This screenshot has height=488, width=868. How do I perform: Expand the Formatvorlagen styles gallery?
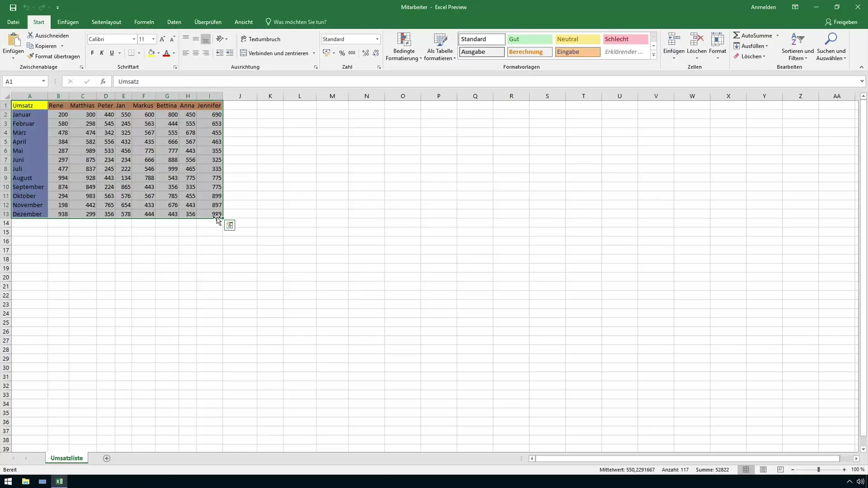point(653,55)
